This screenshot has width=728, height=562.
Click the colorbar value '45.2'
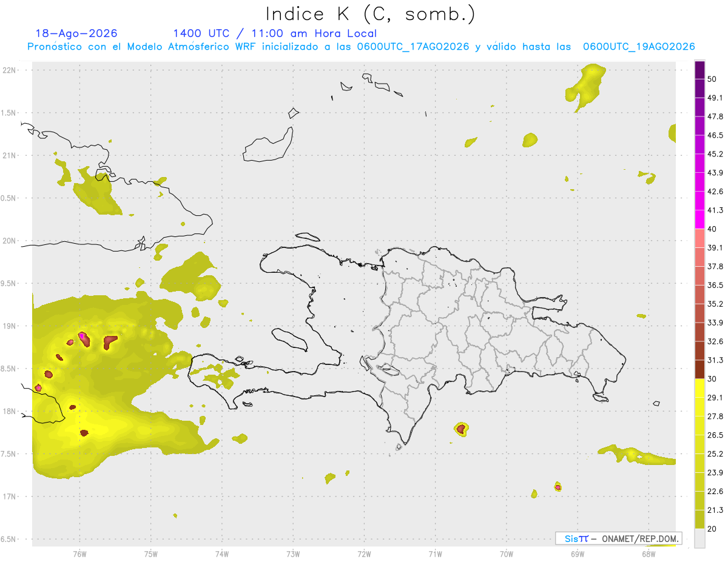[x=715, y=154]
